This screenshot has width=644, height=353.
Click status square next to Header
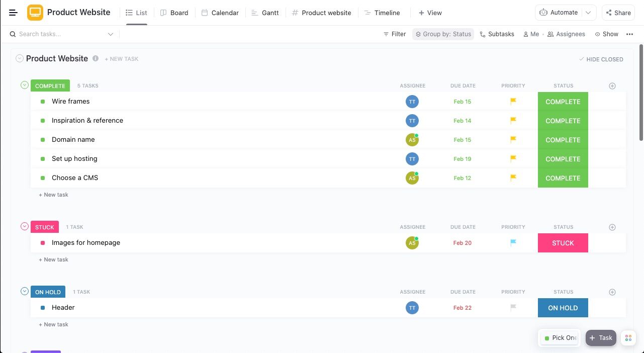[x=43, y=308]
